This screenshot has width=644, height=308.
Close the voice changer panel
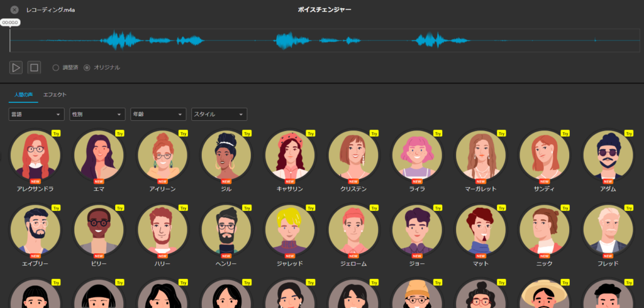coord(14,9)
